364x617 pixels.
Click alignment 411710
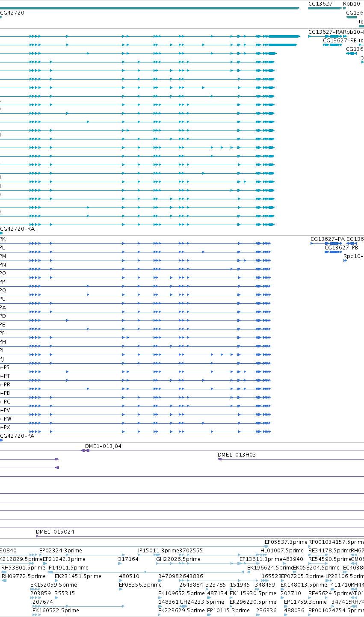pyautogui.click(x=341, y=585)
